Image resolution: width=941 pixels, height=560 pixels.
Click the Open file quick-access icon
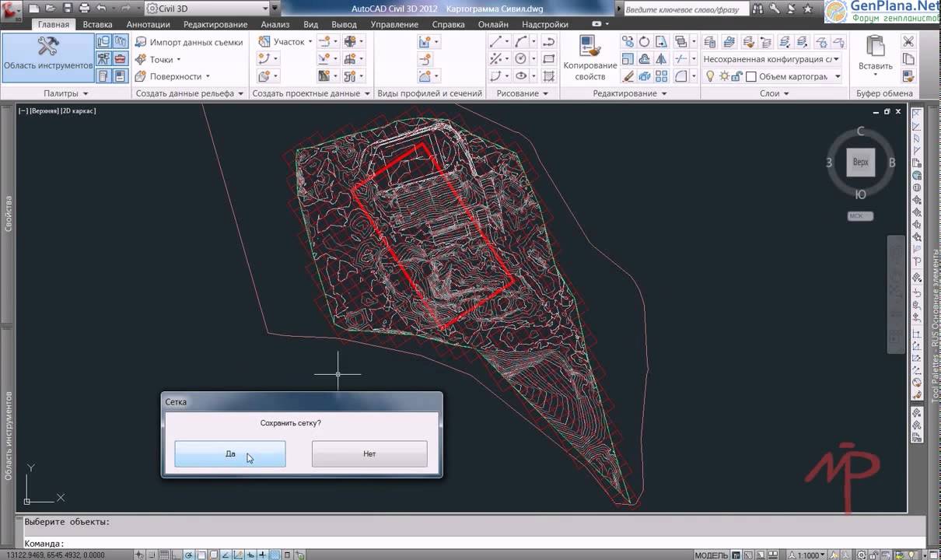51,9
